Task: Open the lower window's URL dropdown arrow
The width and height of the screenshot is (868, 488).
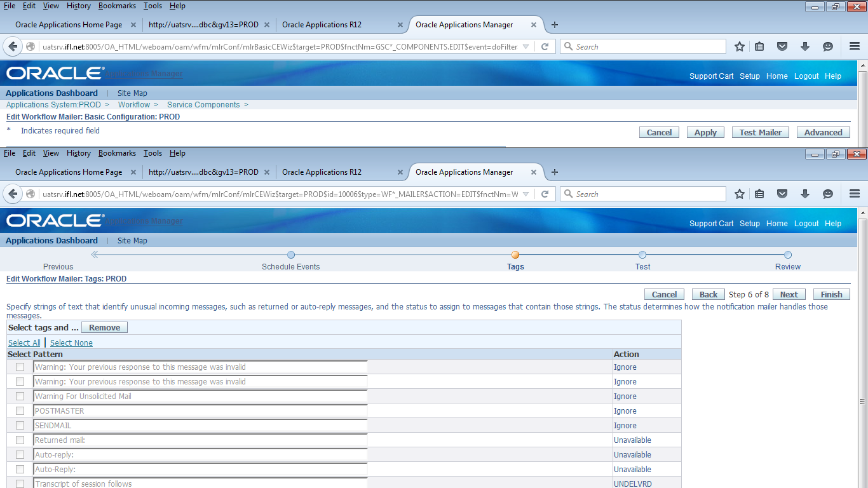Action: 526,194
